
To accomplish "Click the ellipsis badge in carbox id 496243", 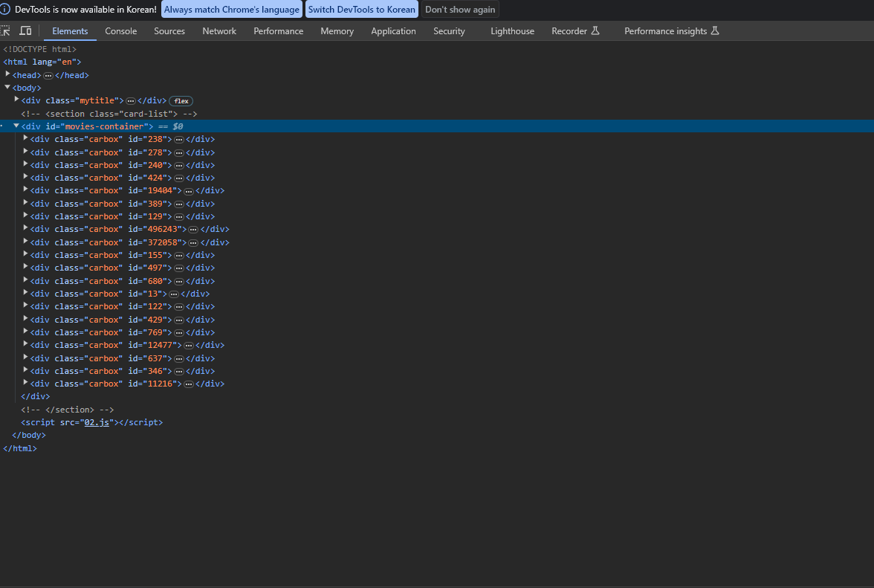I will [x=193, y=229].
